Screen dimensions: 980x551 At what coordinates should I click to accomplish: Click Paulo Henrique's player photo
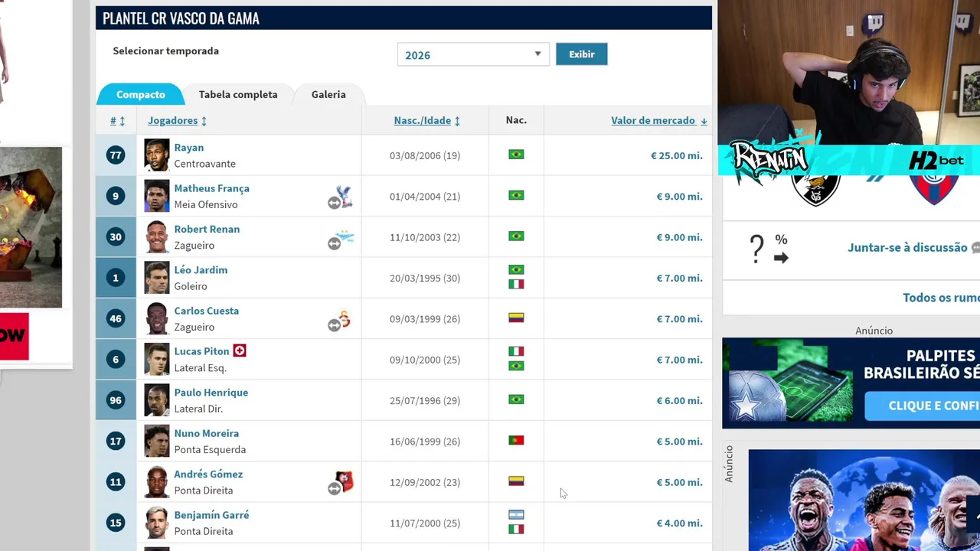coord(157,400)
